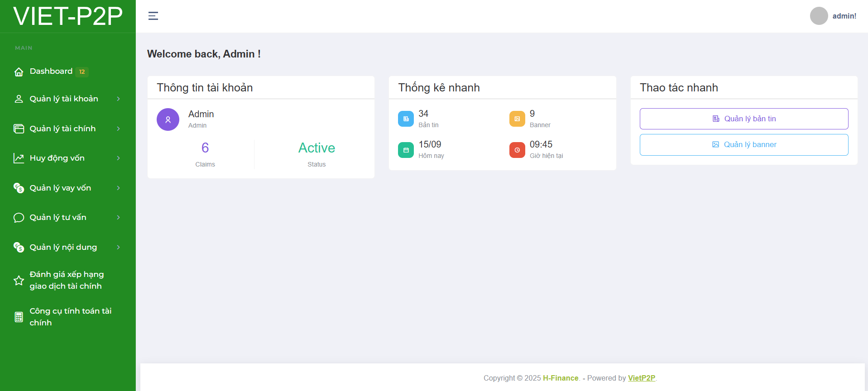Viewport: 868px width, 391px height.
Task: Open the Huy động vốn menu item
Action: tap(57, 158)
